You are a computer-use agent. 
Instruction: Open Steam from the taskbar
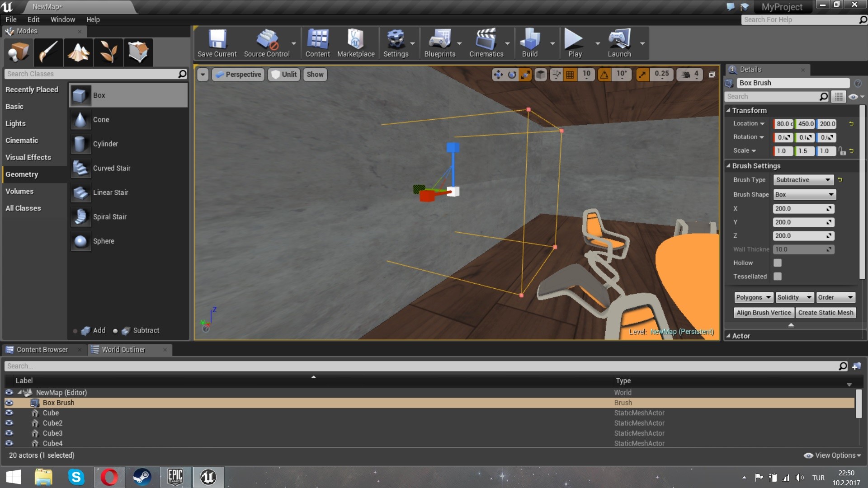[142, 477]
